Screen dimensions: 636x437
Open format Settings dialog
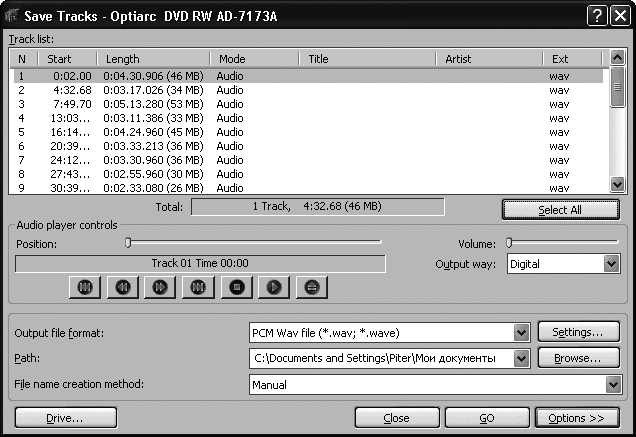(x=570, y=332)
